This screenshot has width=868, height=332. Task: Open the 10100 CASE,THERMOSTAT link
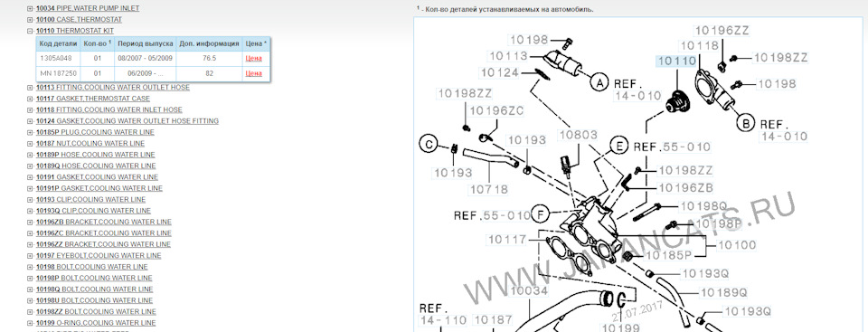(x=80, y=20)
